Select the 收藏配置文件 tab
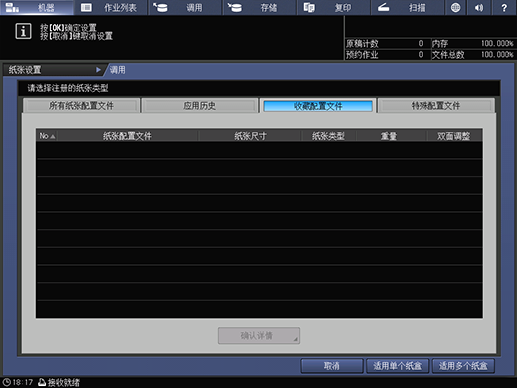The height and width of the screenshot is (388, 517). pyautogui.click(x=318, y=106)
